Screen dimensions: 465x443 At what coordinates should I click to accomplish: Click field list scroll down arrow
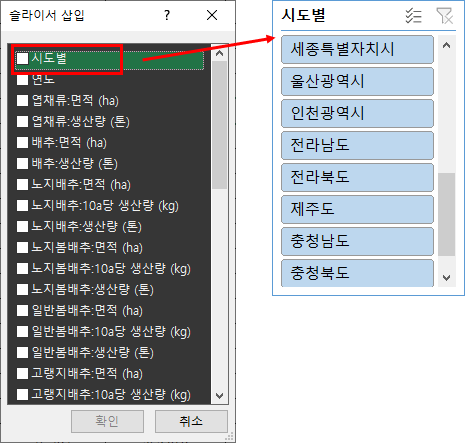coord(219,396)
